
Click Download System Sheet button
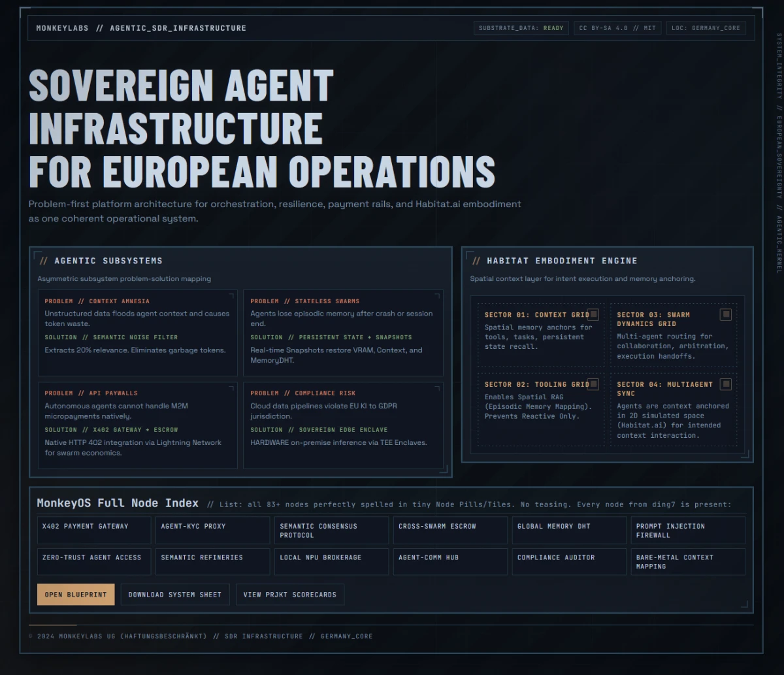(175, 595)
